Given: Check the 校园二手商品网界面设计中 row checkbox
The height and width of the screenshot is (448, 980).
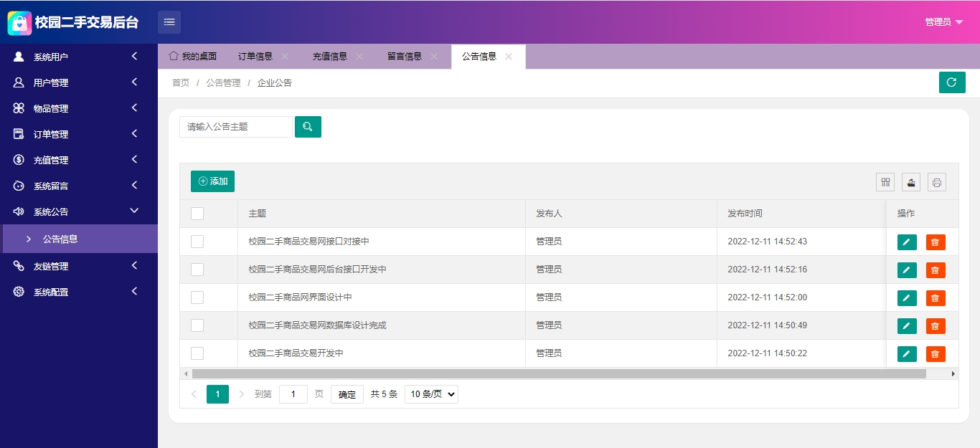Looking at the screenshot, I should tap(197, 297).
